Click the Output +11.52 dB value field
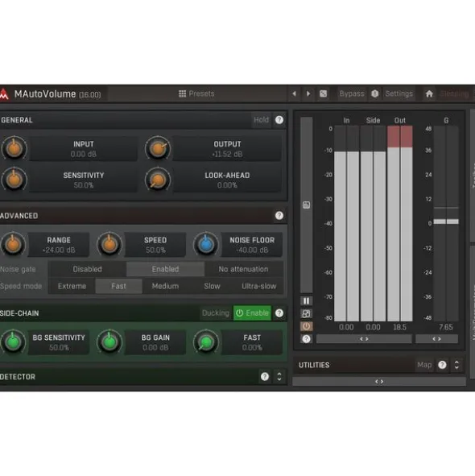475x476 pixels. (227, 149)
